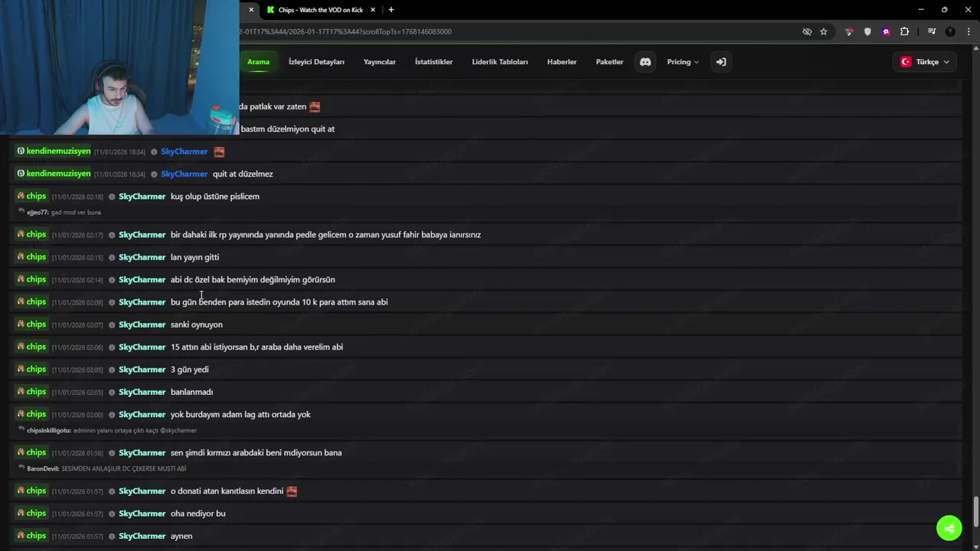This screenshot has width=980, height=551.
Task: Click the login arrow icon beside Pricing
Action: (x=720, y=62)
